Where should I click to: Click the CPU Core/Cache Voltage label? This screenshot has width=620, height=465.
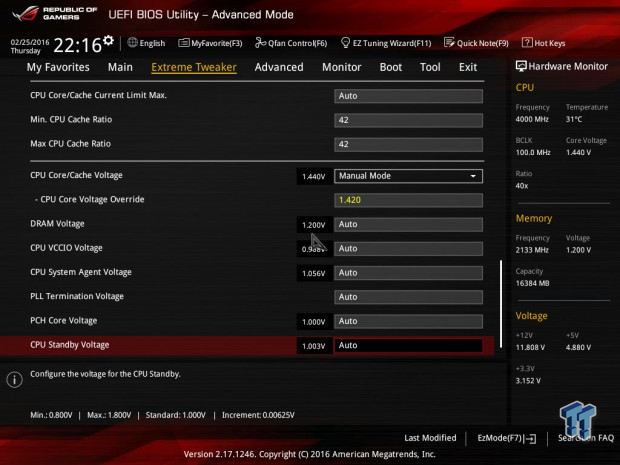coord(76,175)
